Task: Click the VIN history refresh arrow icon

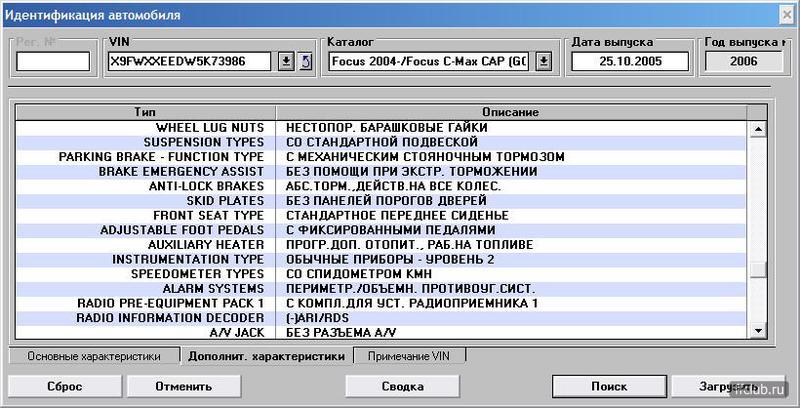Action: 305,62
